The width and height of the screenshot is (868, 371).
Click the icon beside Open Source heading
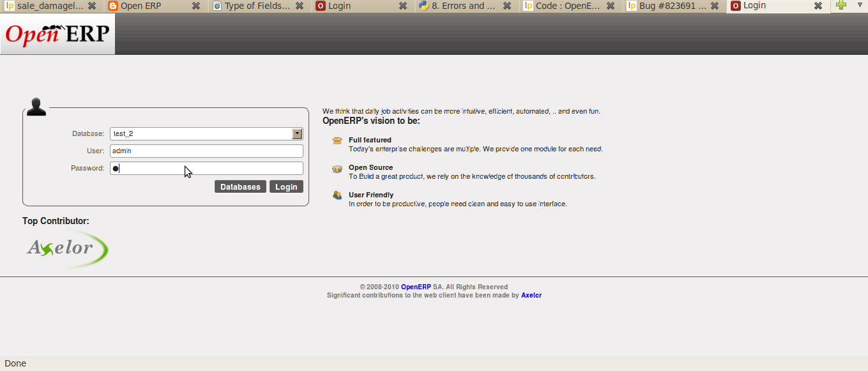tap(337, 169)
